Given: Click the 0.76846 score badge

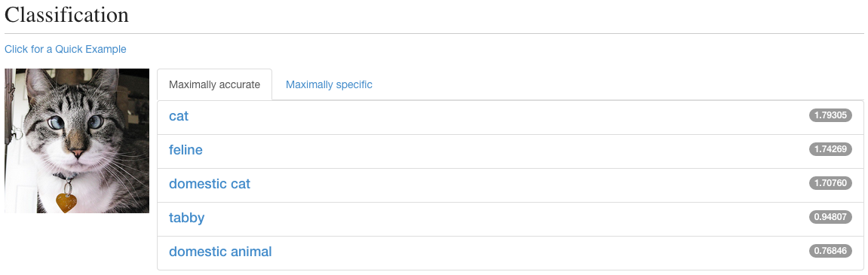Looking at the screenshot, I should [x=830, y=251].
